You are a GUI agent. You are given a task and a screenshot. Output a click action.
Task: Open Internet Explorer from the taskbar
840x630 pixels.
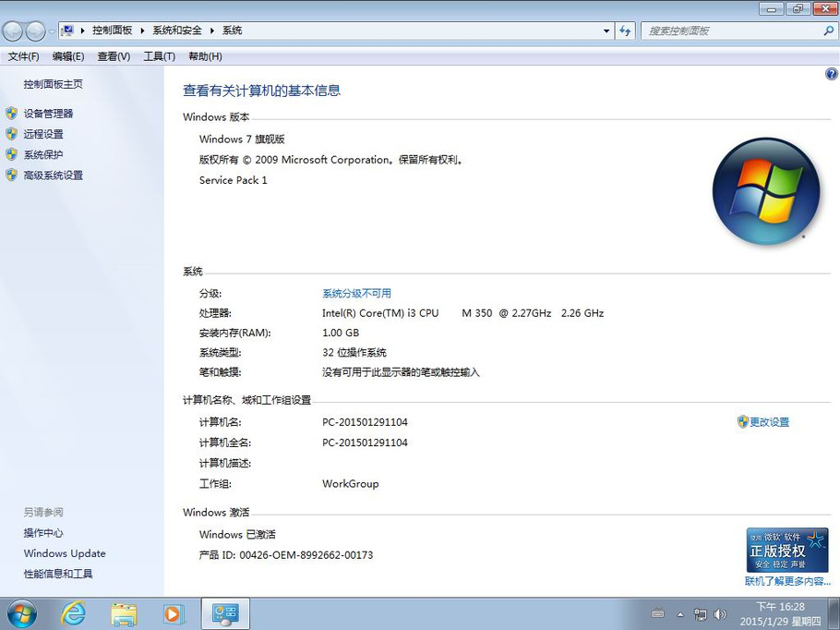73,613
